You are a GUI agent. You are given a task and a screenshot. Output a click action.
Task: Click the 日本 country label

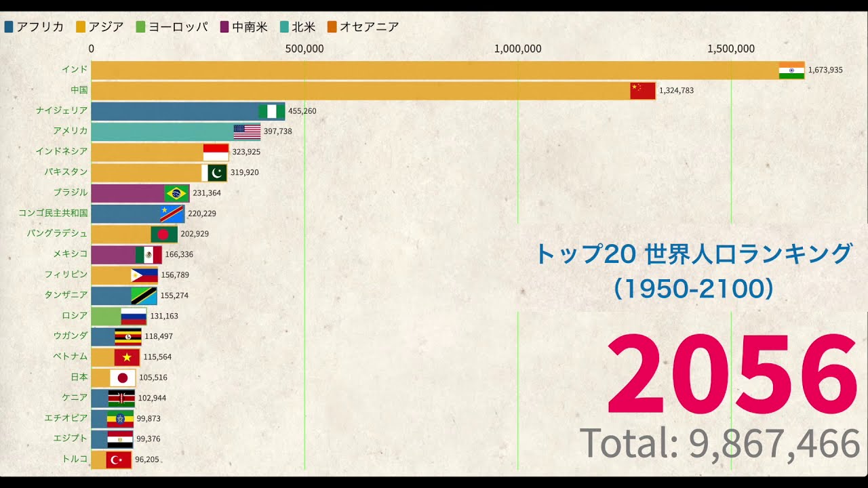coord(79,377)
